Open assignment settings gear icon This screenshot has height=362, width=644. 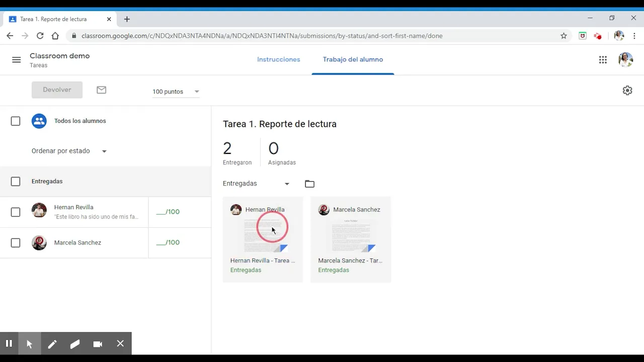(627, 90)
